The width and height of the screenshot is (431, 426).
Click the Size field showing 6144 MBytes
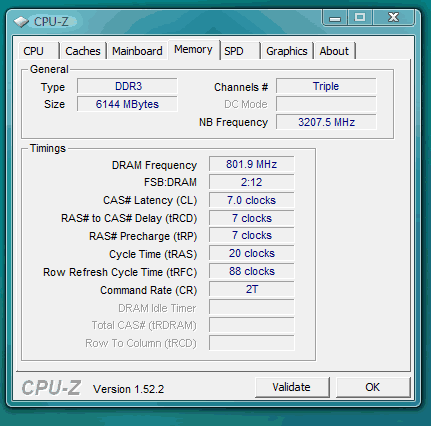[x=127, y=104]
